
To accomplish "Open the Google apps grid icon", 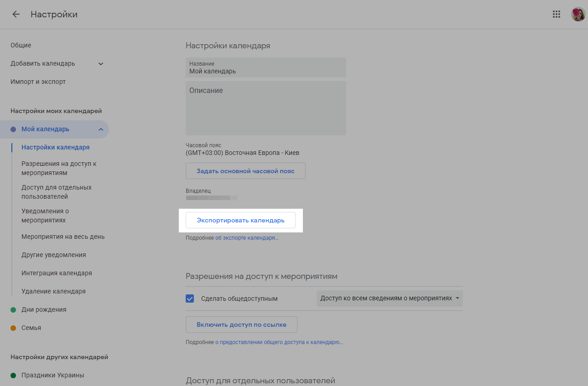I will click(556, 14).
